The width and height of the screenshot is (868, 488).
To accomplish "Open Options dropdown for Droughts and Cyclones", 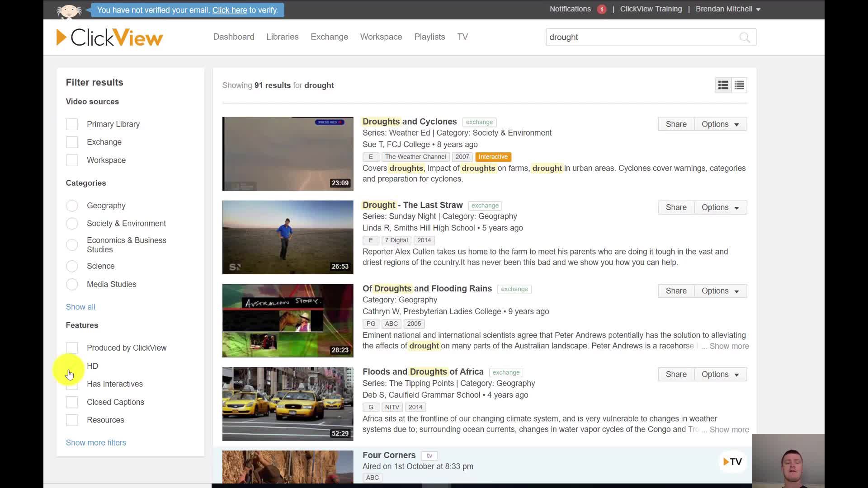I will pyautogui.click(x=720, y=124).
